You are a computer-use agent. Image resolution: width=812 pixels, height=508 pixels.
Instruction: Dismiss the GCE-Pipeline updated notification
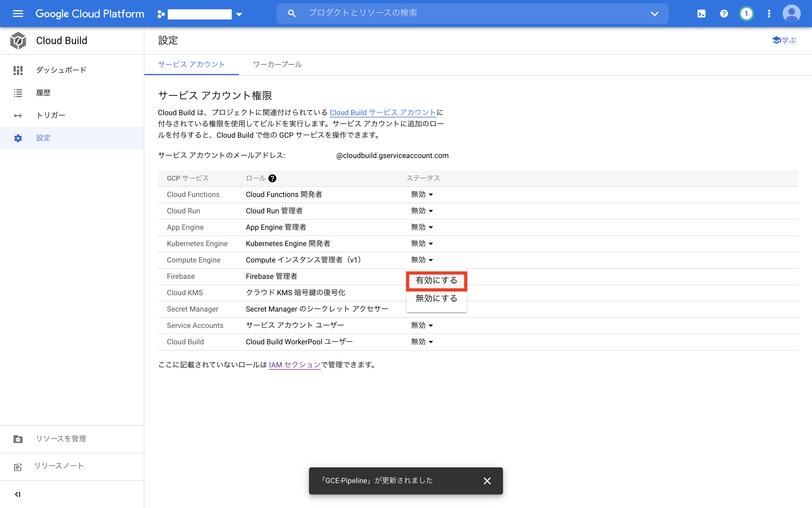(487, 481)
